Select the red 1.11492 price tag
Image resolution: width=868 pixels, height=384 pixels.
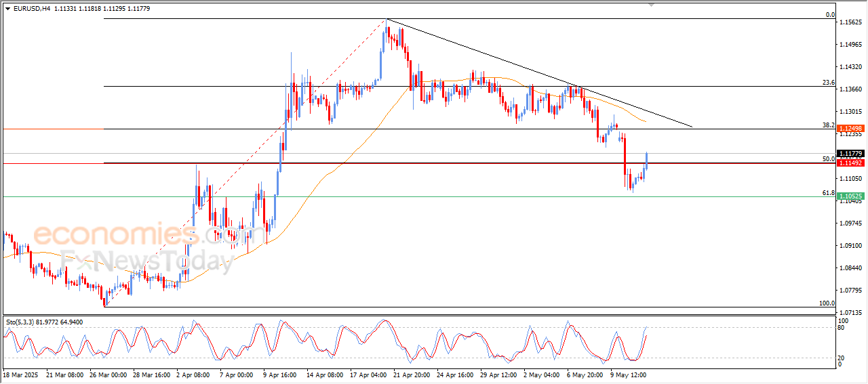[x=850, y=163]
